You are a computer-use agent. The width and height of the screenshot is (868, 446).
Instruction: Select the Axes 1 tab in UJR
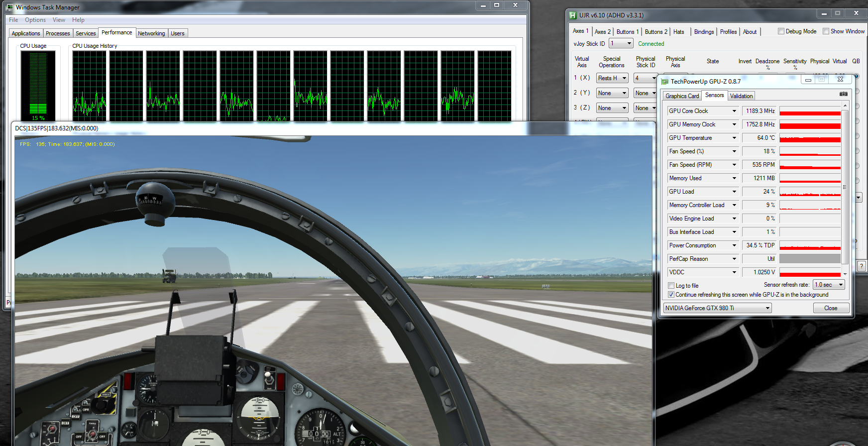(x=580, y=31)
